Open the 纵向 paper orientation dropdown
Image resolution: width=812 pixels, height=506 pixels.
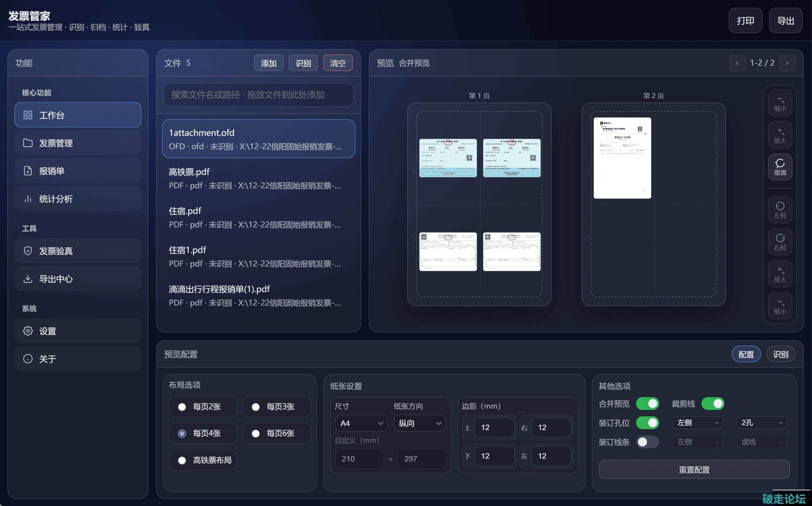[x=419, y=423]
